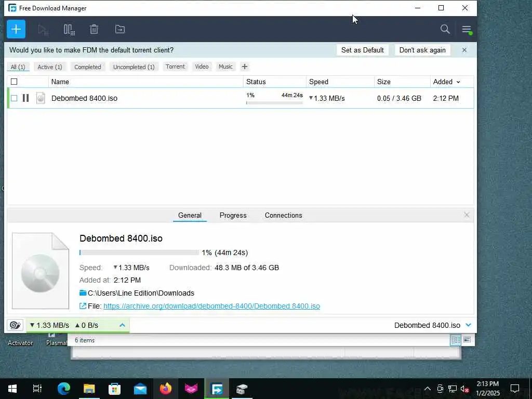Launch Microsoft Edge from taskbar
The image size is (532, 399).
pos(63,389)
